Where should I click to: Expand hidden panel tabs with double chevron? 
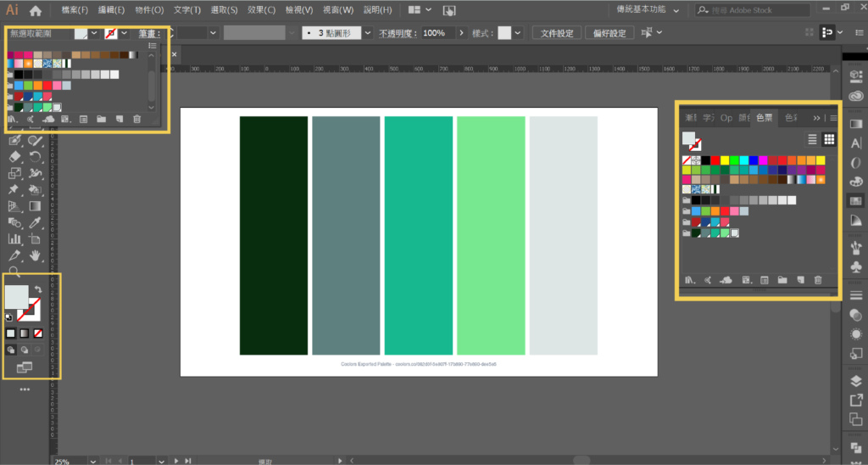tap(817, 118)
